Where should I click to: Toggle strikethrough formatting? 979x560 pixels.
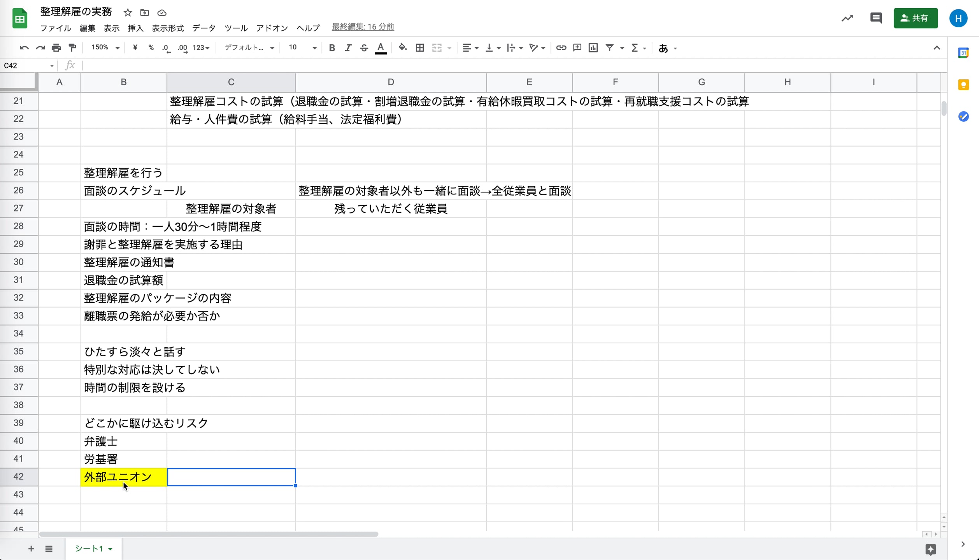point(364,48)
